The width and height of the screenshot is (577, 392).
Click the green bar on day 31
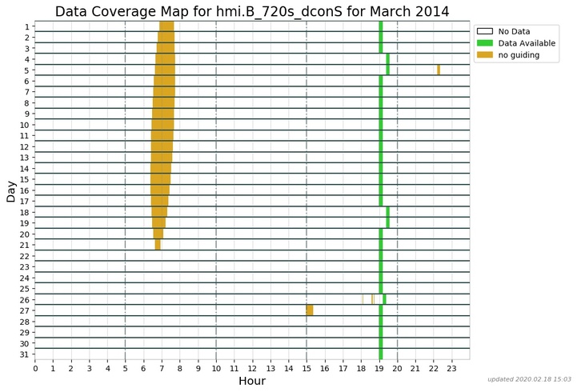(381, 354)
